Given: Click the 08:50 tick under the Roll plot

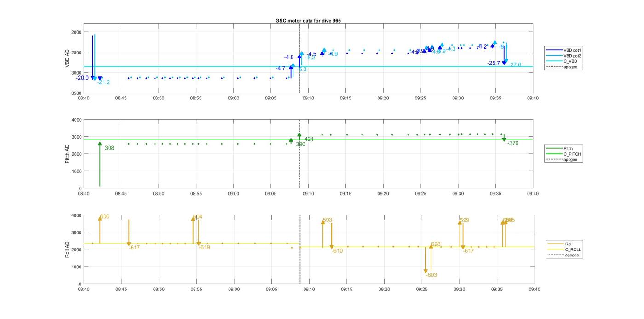Looking at the screenshot, I should (x=159, y=289).
